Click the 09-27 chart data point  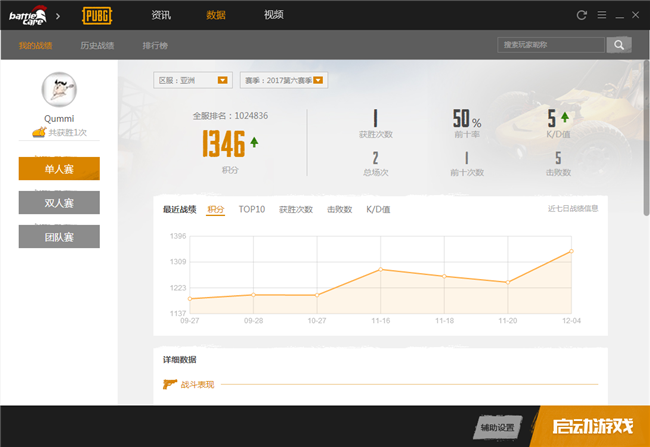click(190, 299)
